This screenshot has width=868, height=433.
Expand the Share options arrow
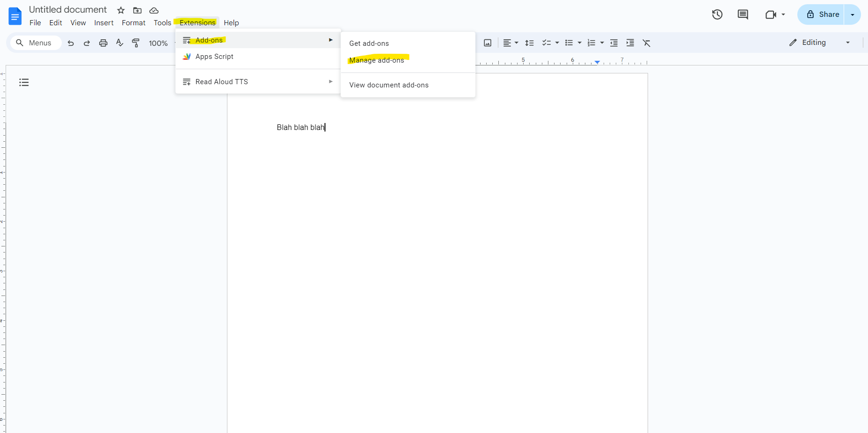(x=853, y=14)
